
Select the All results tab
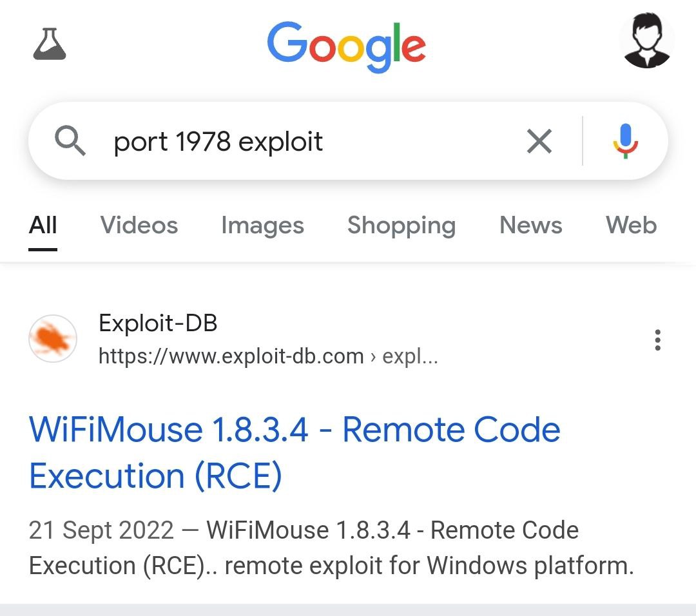click(43, 225)
